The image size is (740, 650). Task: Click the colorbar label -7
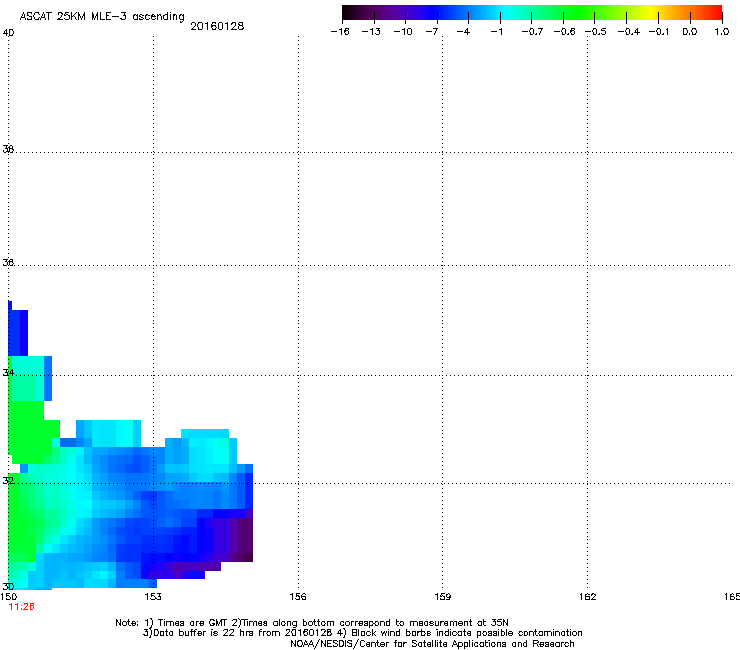pyautogui.click(x=432, y=32)
